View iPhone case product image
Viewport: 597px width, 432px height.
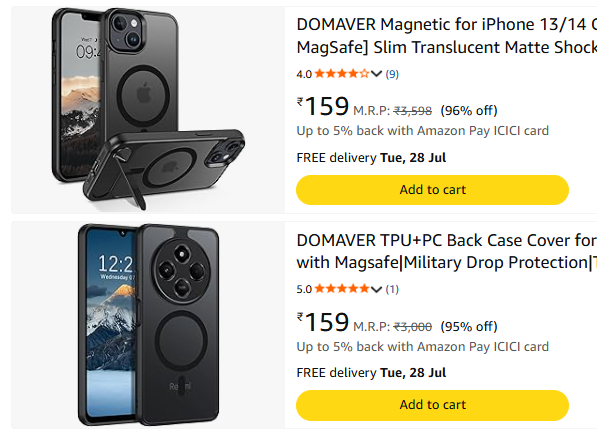click(148, 109)
